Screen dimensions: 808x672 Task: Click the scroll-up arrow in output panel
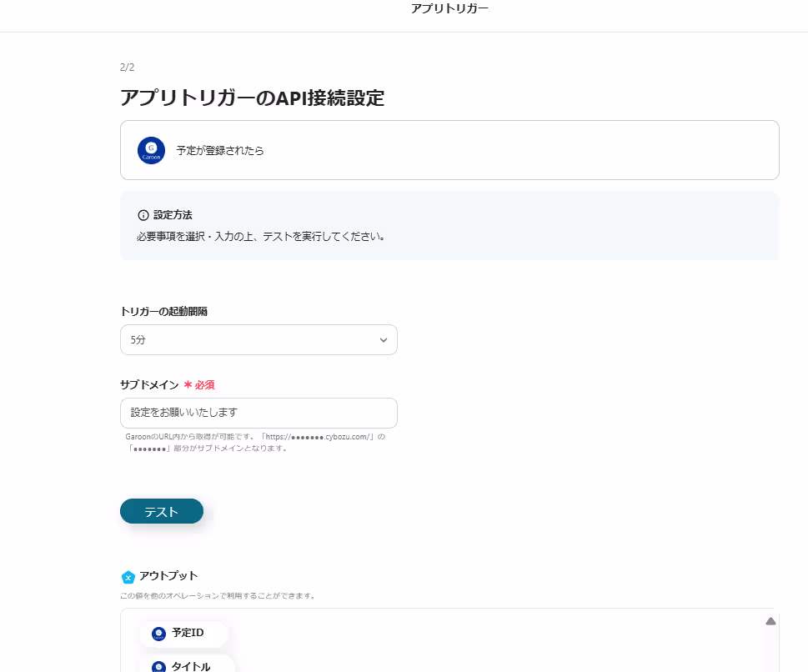pos(771,621)
